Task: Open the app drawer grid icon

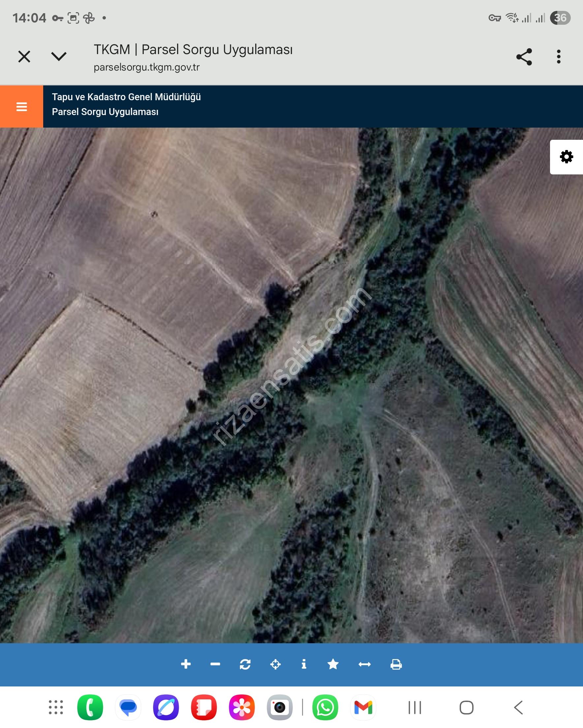Action: 56,707
